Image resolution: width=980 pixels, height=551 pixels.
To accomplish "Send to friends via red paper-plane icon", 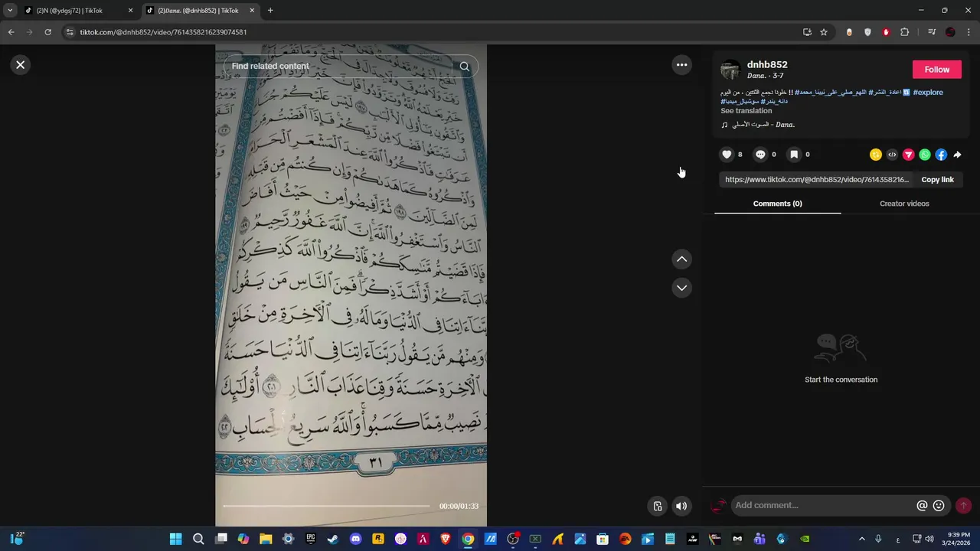I will (x=908, y=155).
